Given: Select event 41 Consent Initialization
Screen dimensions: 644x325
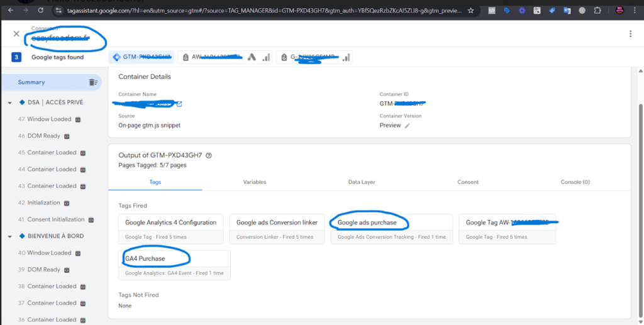Looking at the screenshot, I should coord(56,219).
